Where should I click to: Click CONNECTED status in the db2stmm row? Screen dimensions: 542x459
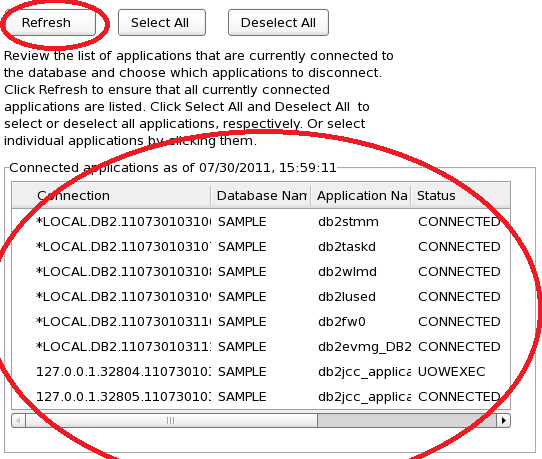pos(459,222)
